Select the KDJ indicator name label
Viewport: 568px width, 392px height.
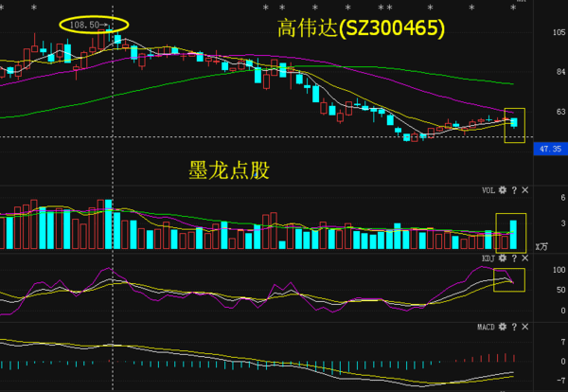point(488,258)
